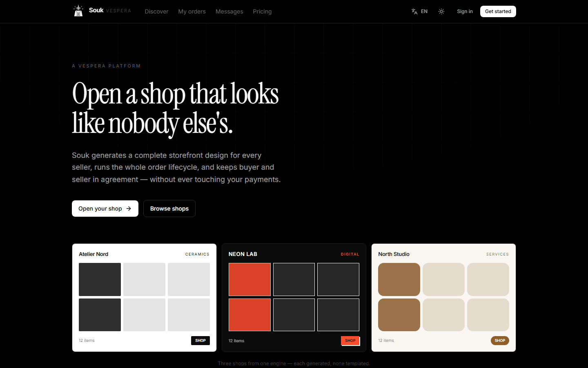
Task: Click the Souk lighthouse logo icon
Action: tap(78, 11)
